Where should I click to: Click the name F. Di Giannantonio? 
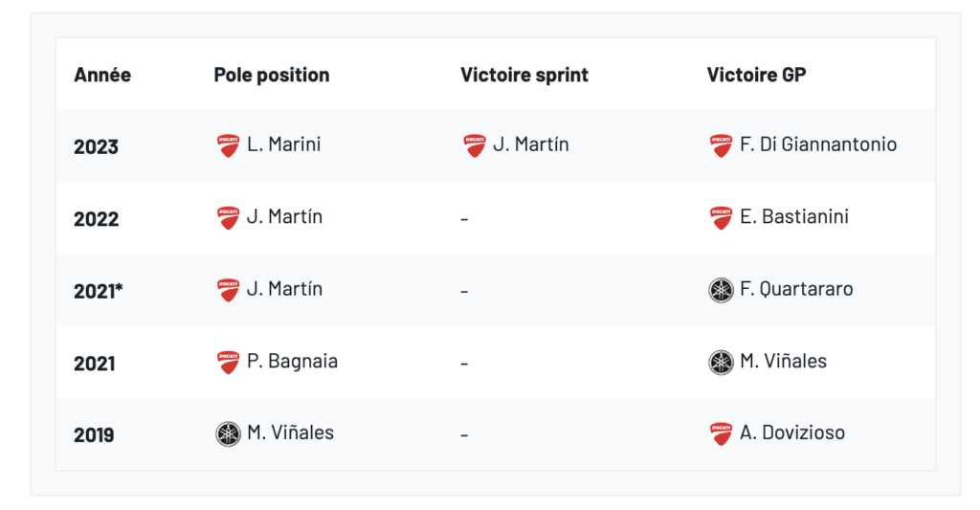point(818,144)
